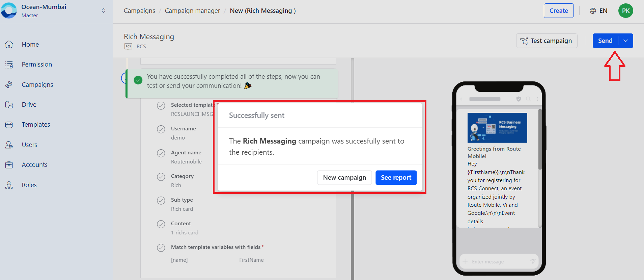This screenshot has width=644, height=280.
Task: Click the search icon in phone preview header
Action: [529, 99]
